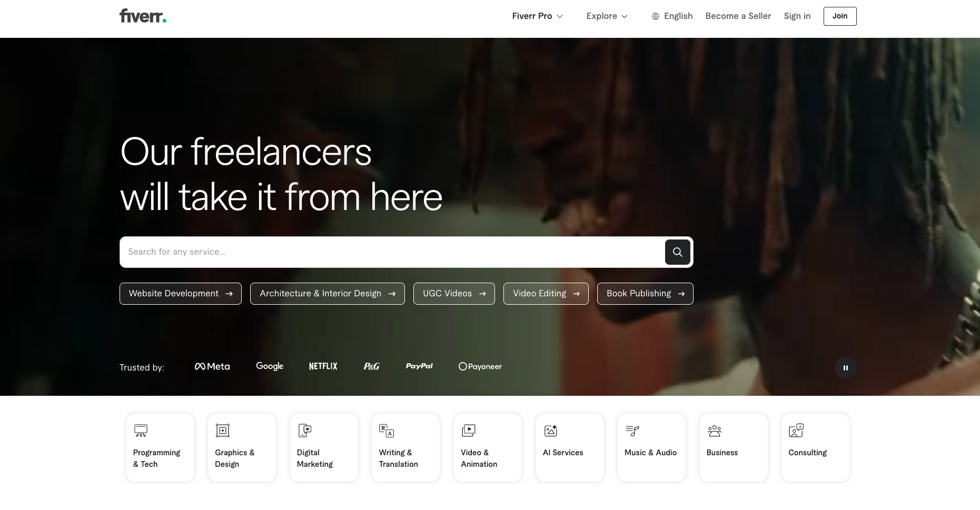Click the Digital Marketing category icon
This screenshot has height=510, width=980.
[304, 430]
